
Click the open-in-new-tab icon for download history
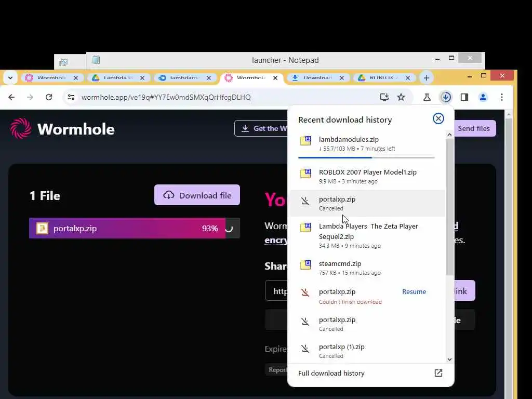pyautogui.click(x=438, y=373)
